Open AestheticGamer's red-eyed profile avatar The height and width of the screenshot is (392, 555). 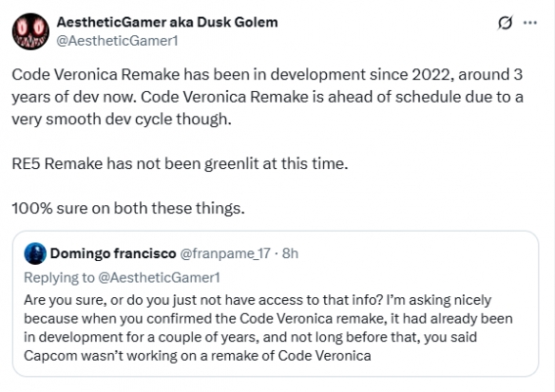coord(30,31)
